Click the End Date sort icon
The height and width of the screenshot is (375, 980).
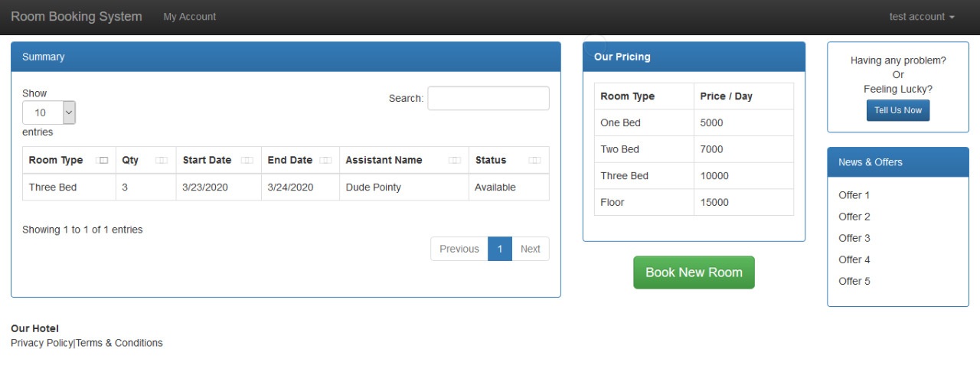325,160
